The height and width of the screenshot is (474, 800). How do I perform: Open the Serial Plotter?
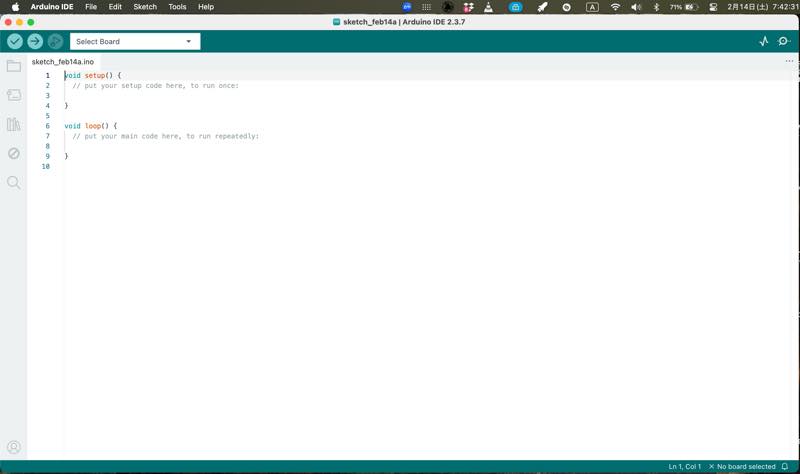(764, 41)
